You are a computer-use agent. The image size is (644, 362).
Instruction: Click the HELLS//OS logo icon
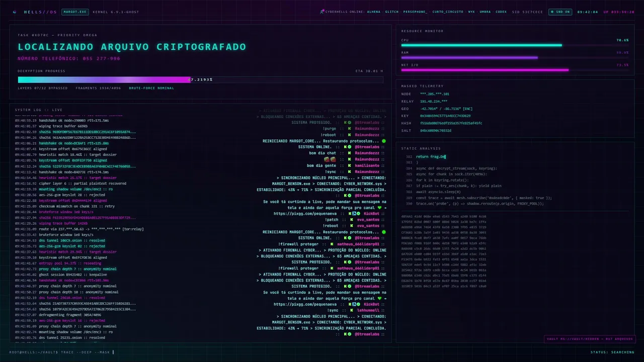(14, 12)
